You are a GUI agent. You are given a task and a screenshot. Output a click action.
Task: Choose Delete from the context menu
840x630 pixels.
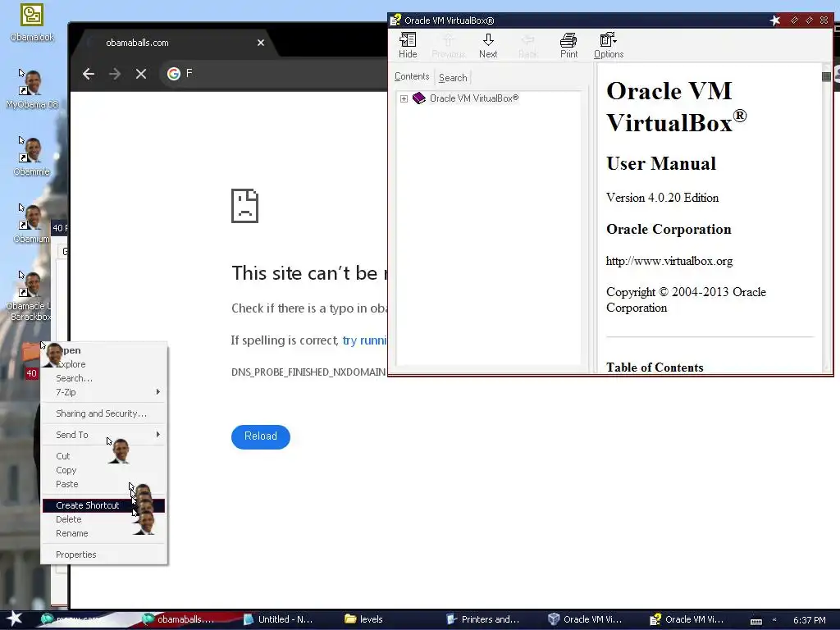[104, 519]
